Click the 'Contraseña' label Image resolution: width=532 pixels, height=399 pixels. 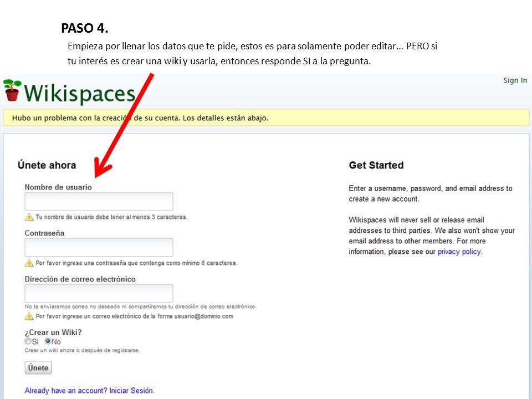(44, 233)
